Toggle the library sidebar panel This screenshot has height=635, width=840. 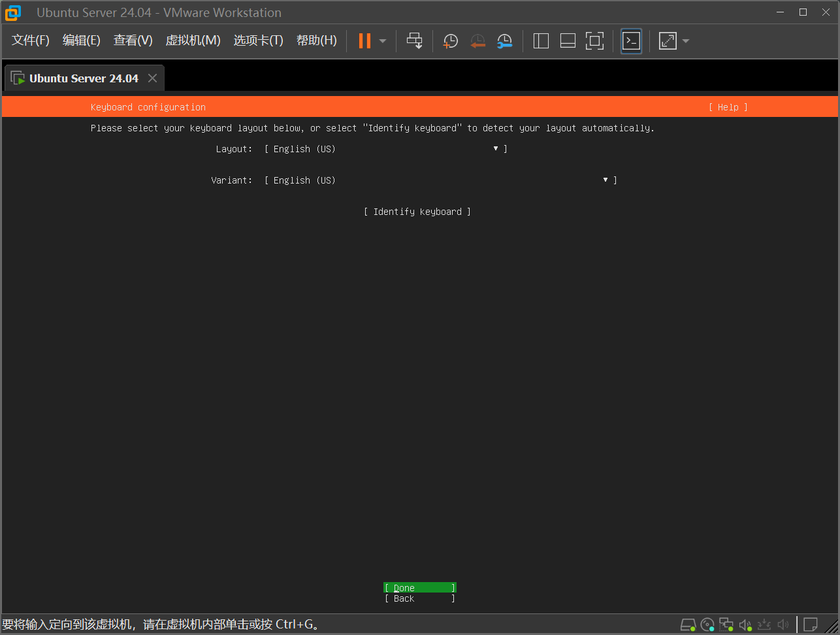point(541,41)
